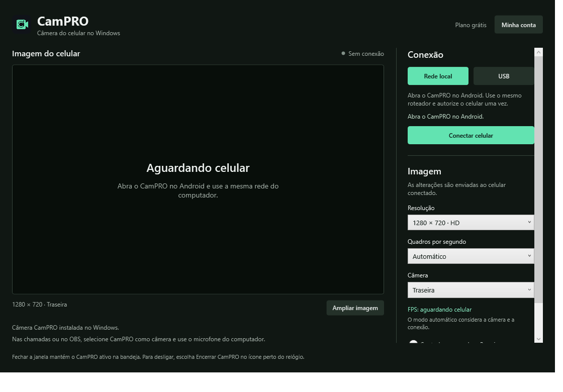Click the phone image preview area
The width and height of the screenshot is (563, 392).
[198, 179]
